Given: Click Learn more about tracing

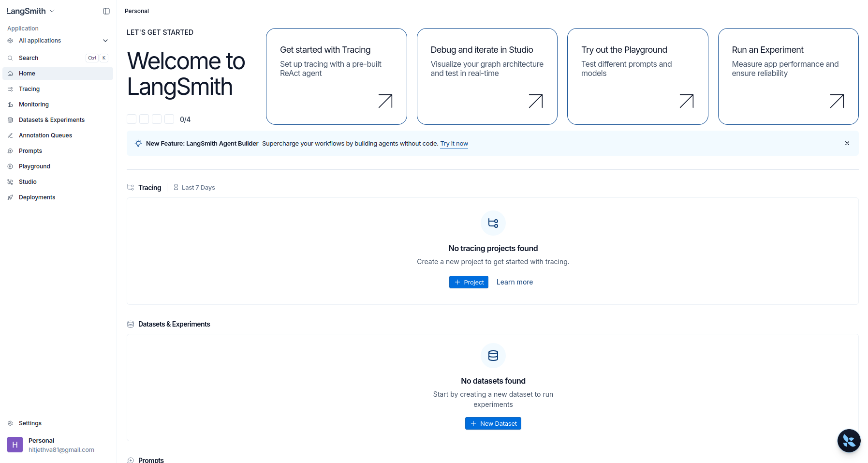Looking at the screenshot, I should pos(515,282).
